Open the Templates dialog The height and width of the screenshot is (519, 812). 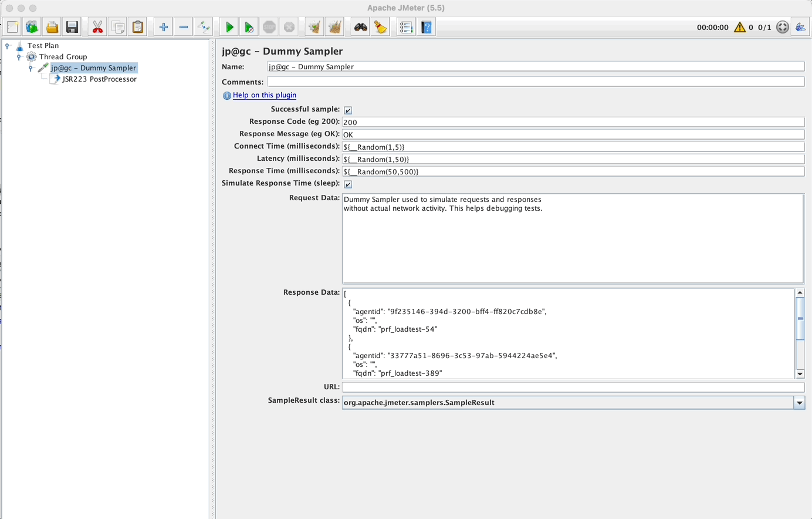32,27
